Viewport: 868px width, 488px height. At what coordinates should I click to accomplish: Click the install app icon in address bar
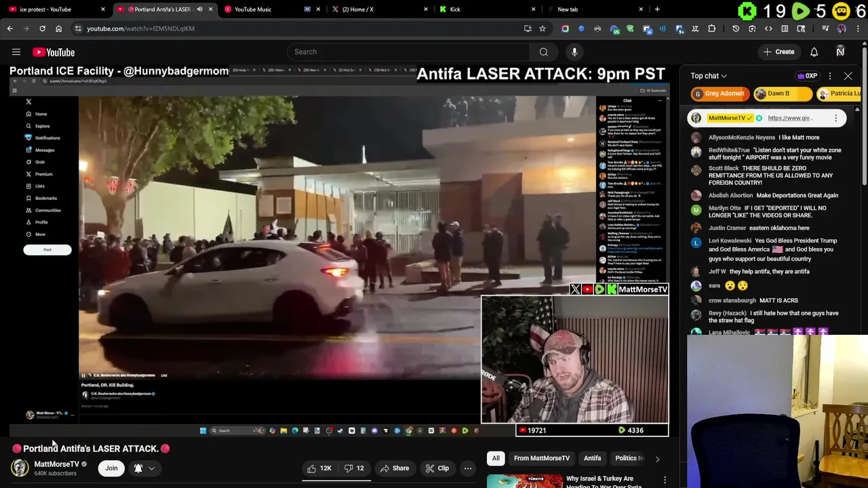528,28
